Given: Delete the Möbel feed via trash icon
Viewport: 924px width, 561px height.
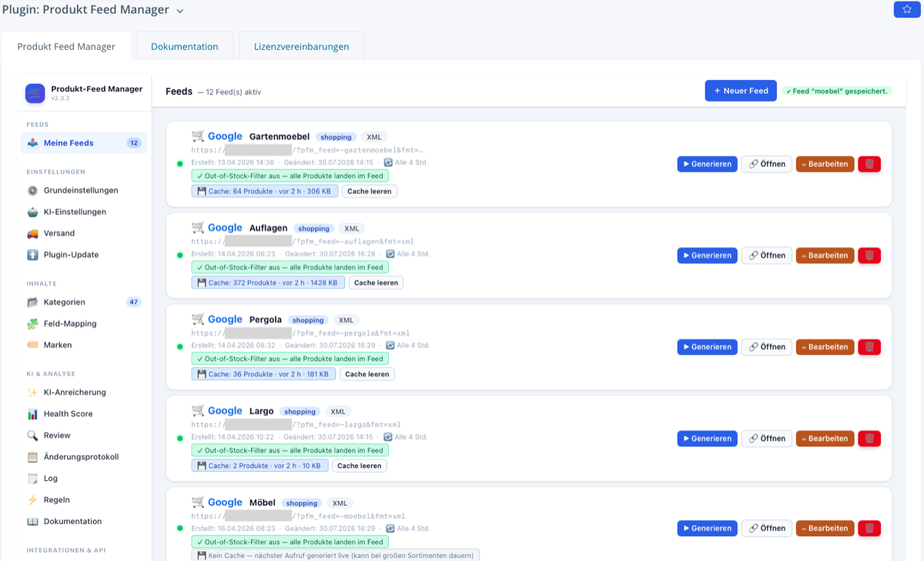Looking at the screenshot, I should pos(869,529).
